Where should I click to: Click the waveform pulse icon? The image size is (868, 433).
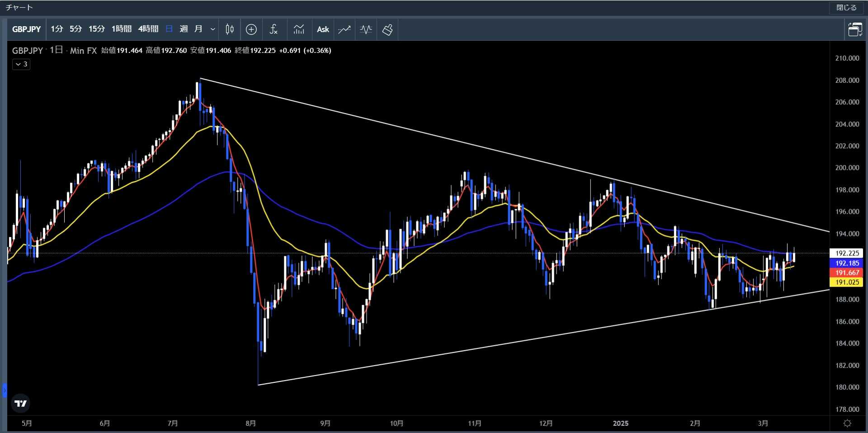click(366, 29)
